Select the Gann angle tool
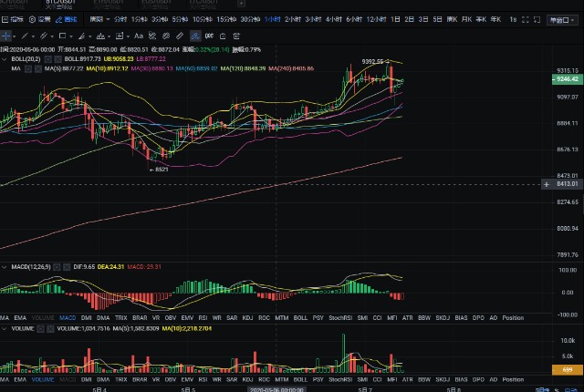584x392 pixels. [81, 36]
